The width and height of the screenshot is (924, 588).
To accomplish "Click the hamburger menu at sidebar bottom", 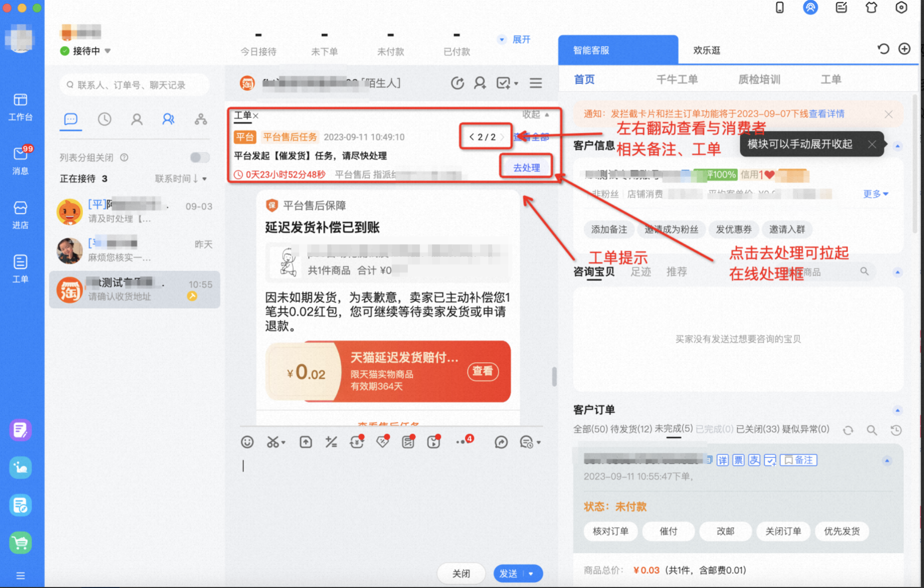I will 20,575.
